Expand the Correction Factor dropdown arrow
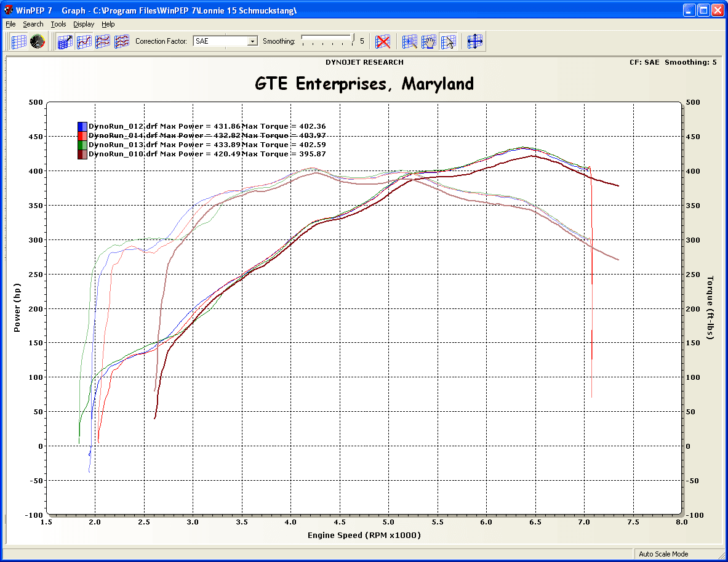Screen dimensions: 728x562 click(252, 41)
